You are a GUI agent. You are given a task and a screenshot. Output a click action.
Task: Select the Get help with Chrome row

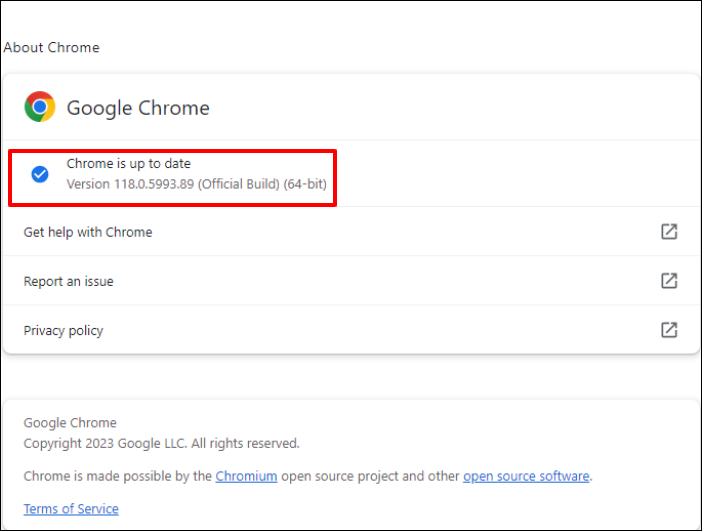(x=88, y=232)
